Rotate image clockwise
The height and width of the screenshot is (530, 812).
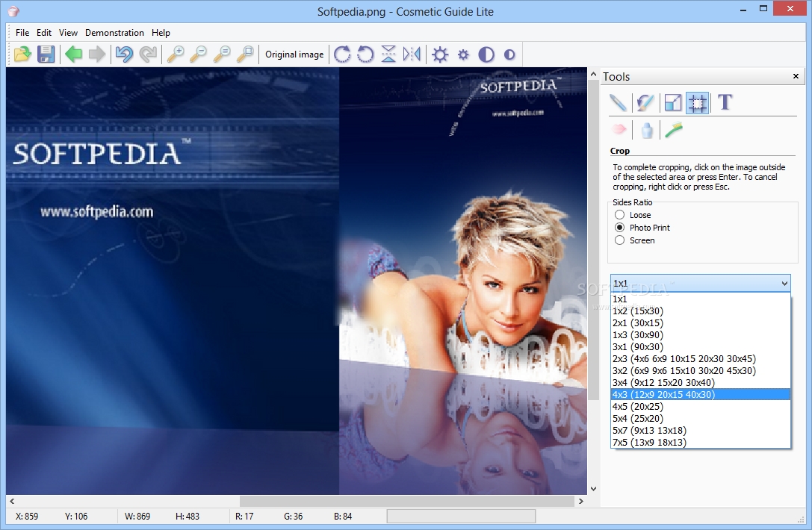pyautogui.click(x=342, y=54)
